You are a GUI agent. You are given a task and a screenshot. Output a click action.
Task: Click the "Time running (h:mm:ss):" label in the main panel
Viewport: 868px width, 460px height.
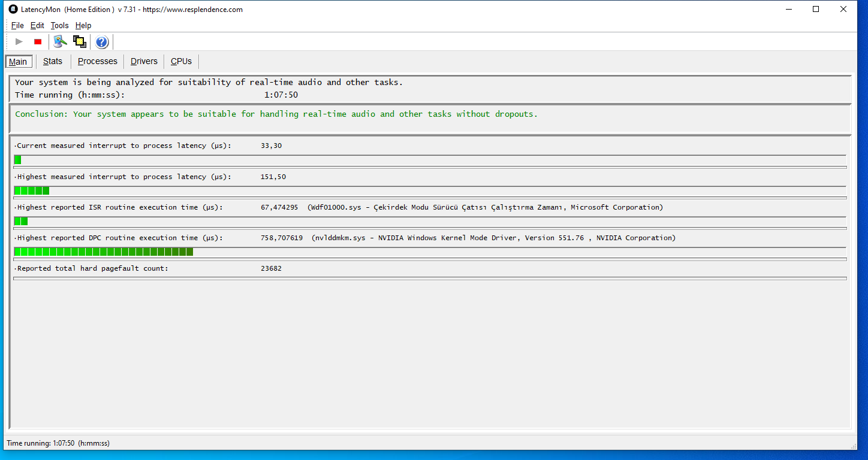70,95
